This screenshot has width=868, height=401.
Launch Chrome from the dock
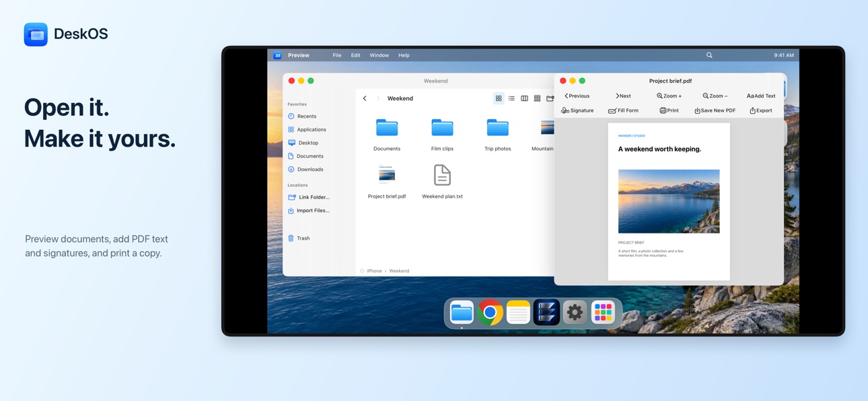pos(490,313)
